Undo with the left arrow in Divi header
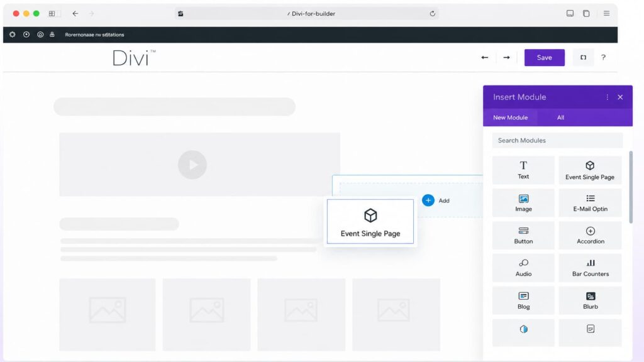 click(485, 57)
